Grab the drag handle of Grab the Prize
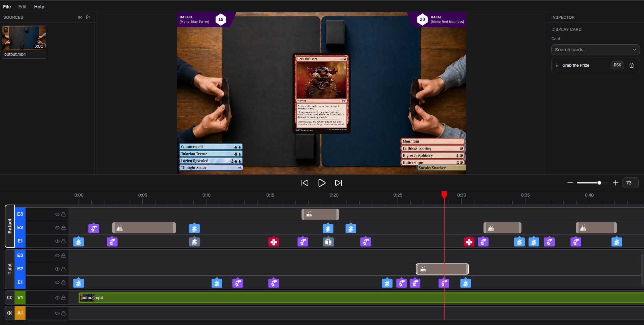The image size is (644, 325). [x=557, y=65]
